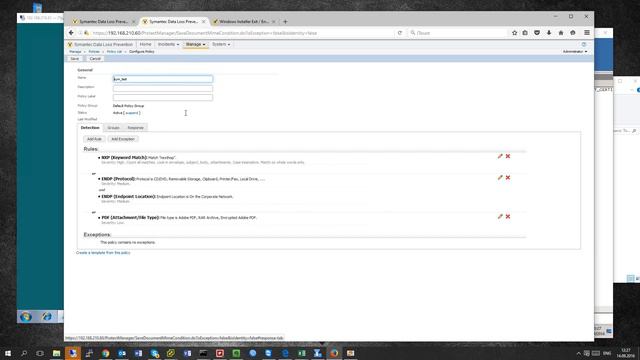Click the Cancel button
Image resolution: width=640 pixels, height=360 pixels.
[x=95, y=59]
